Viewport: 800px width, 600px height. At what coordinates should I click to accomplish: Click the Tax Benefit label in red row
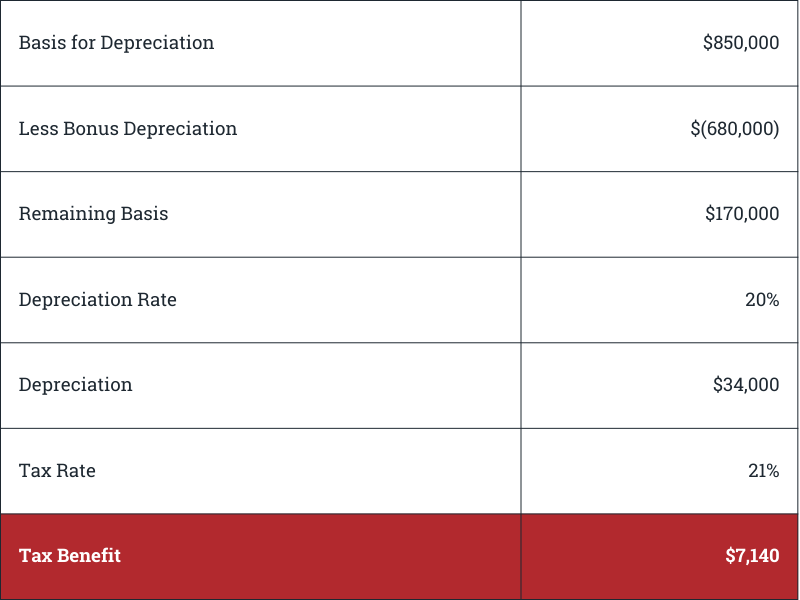69,556
